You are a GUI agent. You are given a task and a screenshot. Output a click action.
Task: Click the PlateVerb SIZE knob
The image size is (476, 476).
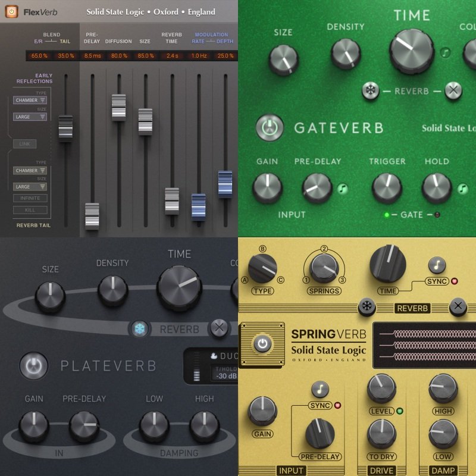click(x=50, y=296)
